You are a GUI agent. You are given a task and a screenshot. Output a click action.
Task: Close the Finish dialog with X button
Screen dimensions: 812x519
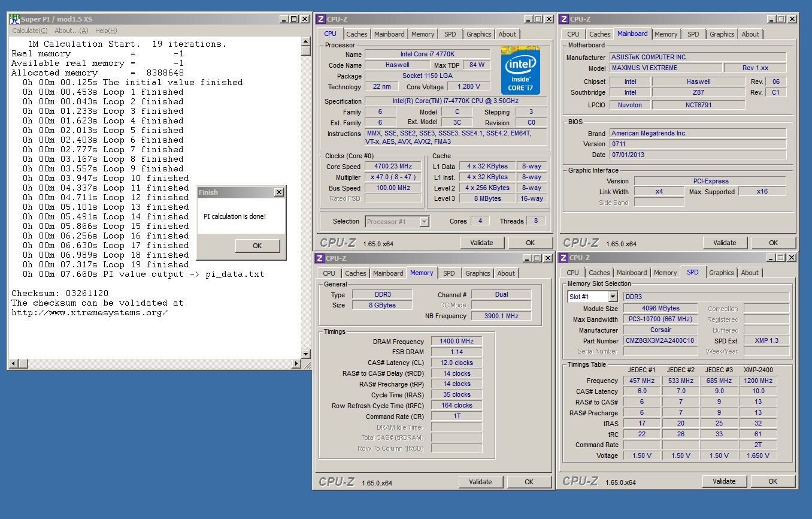point(278,192)
